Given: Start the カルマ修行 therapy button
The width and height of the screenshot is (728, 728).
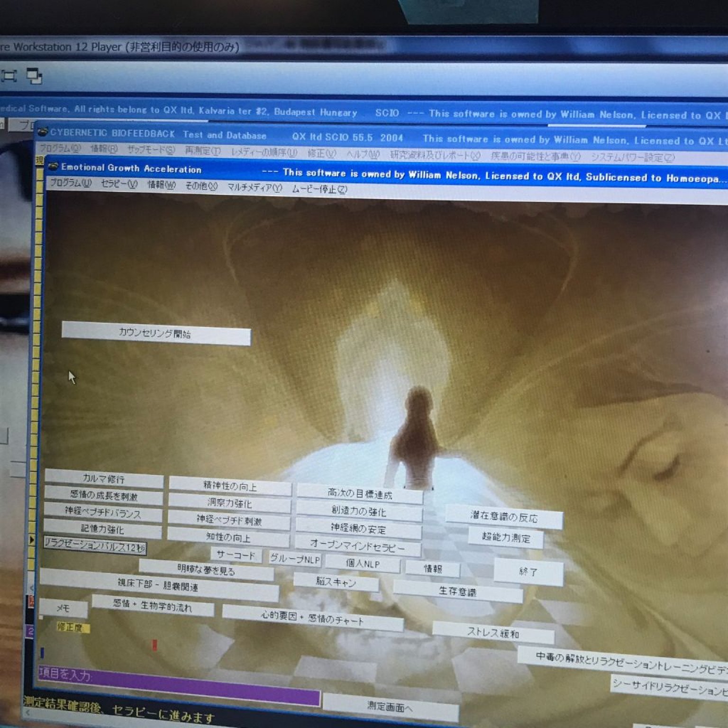Looking at the screenshot, I should coord(104,479).
